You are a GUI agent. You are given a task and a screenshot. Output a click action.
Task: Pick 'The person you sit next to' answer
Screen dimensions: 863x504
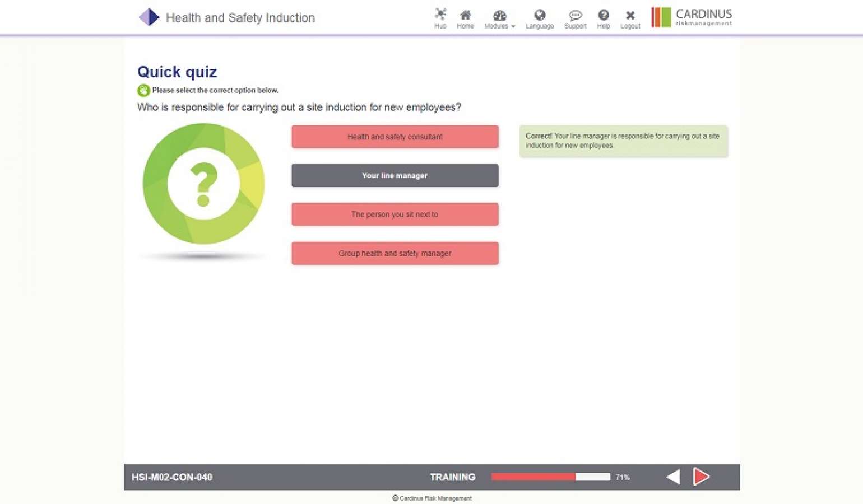point(395,214)
